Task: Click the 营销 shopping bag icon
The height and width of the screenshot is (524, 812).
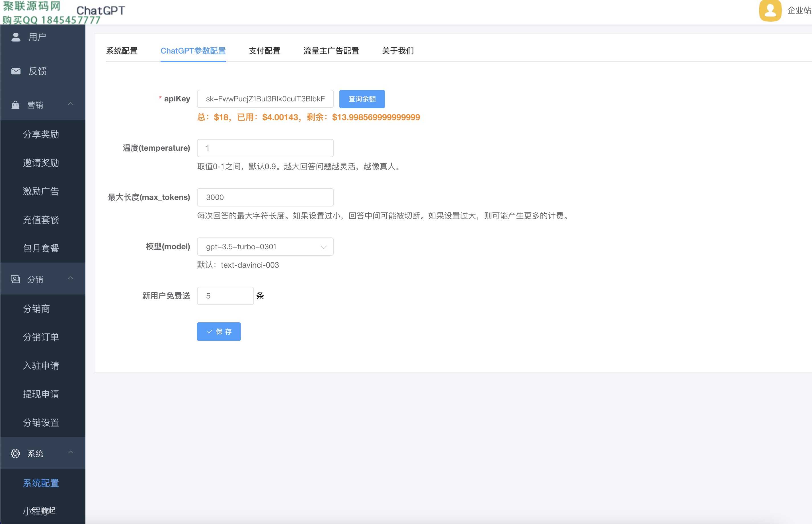Action: tap(15, 105)
